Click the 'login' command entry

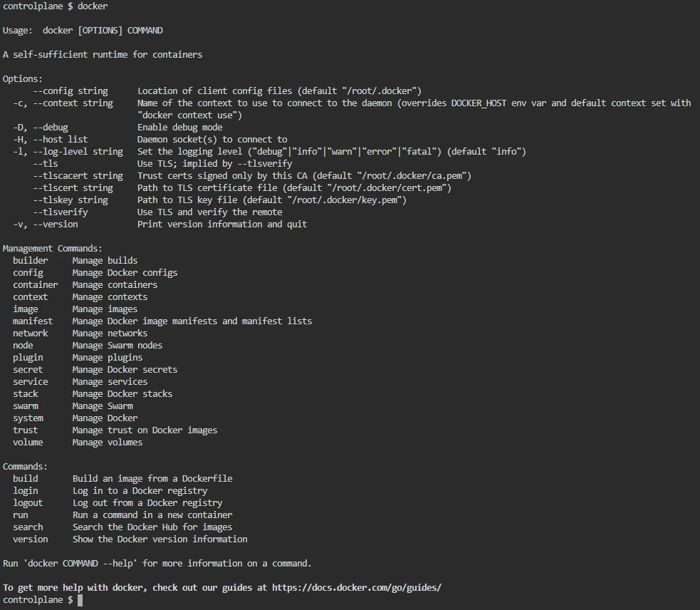point(26,491)
